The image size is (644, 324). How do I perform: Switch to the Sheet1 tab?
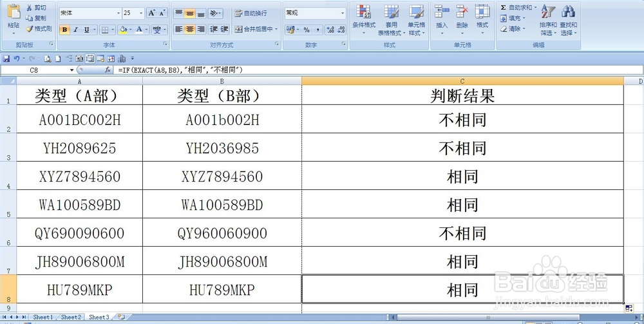(43, 317)
